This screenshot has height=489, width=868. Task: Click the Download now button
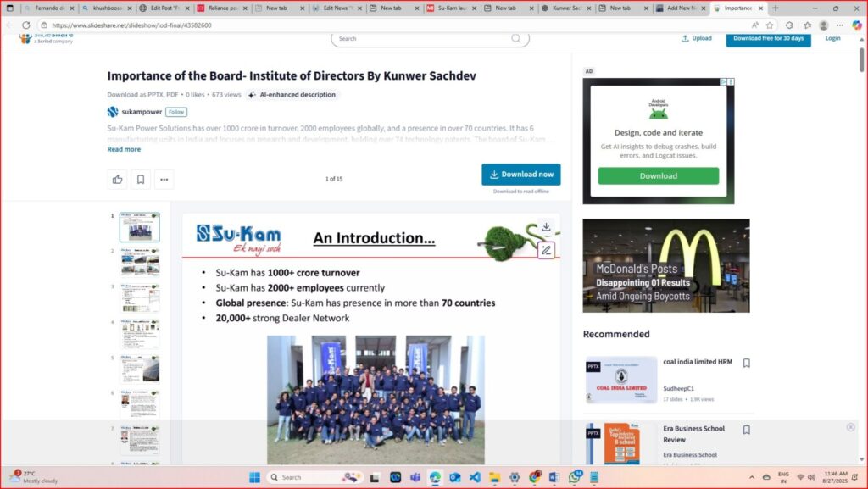(x=520, y=175)
